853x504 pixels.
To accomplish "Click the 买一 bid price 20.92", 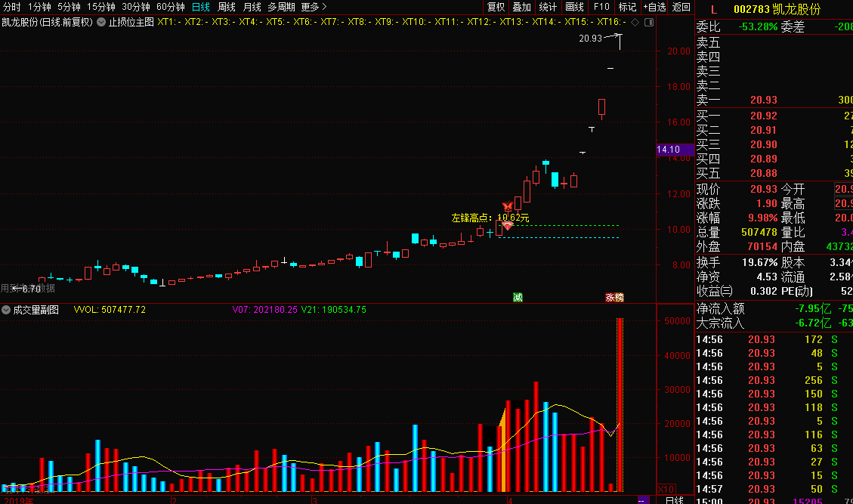I will [x=764, y=116].
